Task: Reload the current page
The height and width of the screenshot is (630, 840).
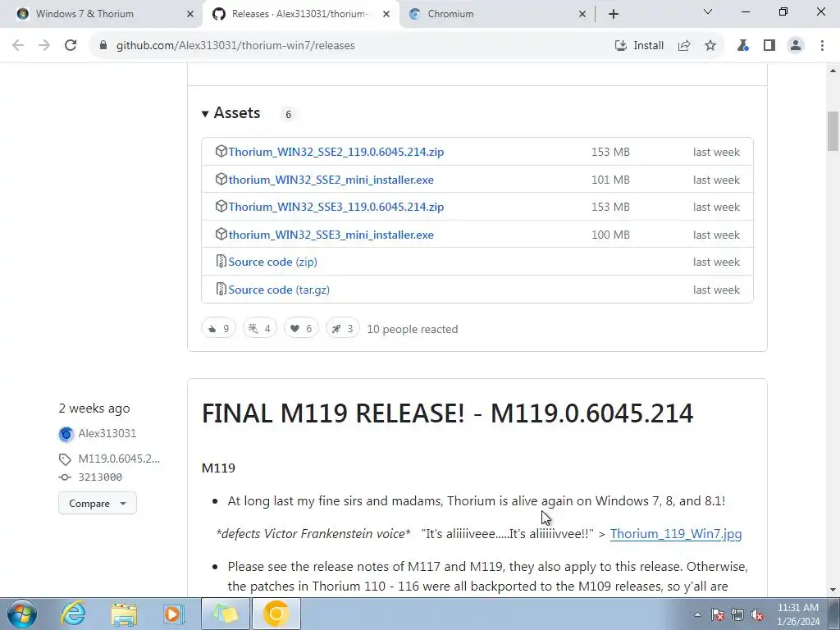Action: (71, 46)
